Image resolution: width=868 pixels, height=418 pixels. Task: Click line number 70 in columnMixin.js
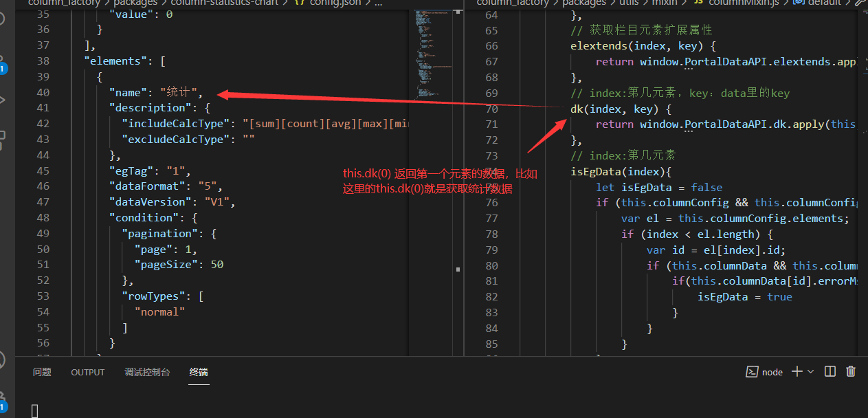[x=491, y=109]
